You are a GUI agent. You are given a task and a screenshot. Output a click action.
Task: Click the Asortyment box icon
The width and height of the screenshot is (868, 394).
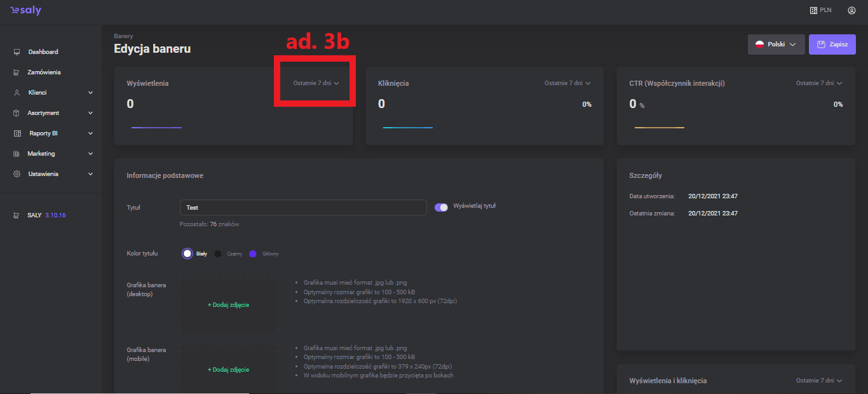(x=17, y=113)
